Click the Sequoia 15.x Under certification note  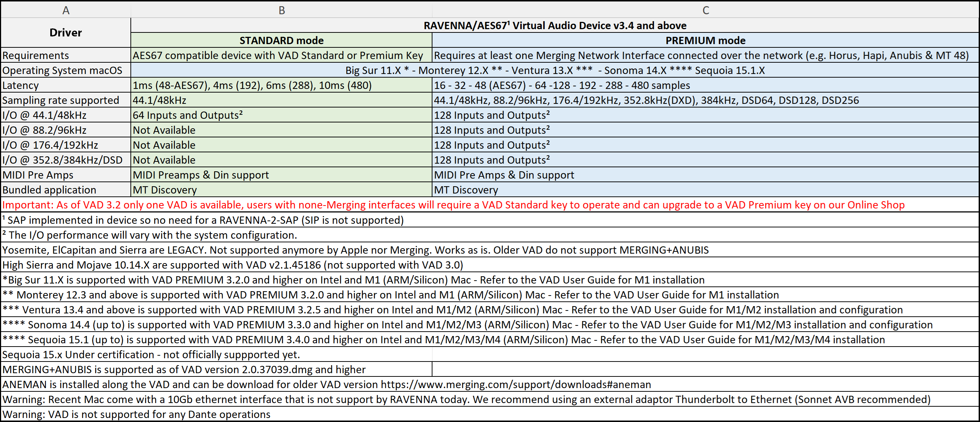pyautogui.click(x=216, y=354)
